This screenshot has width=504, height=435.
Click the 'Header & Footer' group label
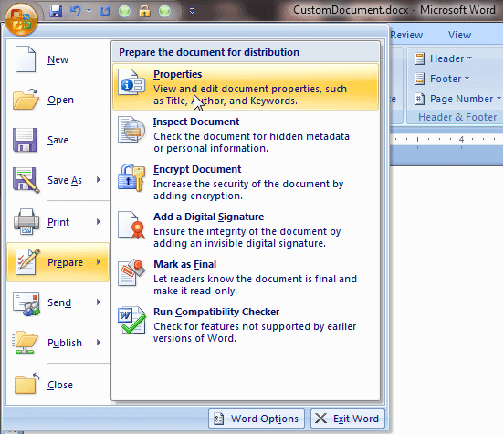(x=457, y=117)
